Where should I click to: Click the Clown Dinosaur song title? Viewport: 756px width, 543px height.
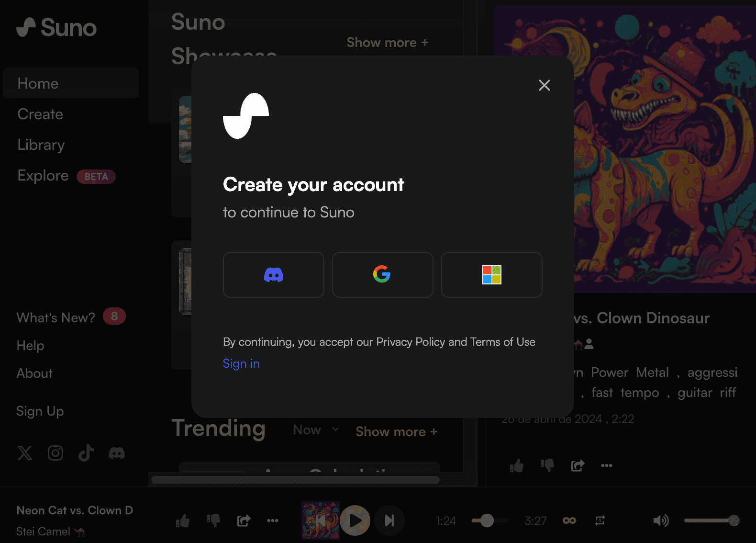[x=642, y=318]
